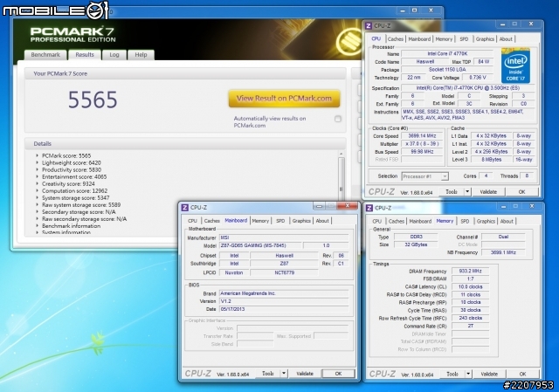This screenshot has height=392, width=559.
Task: Close the Memory CPU-Z window
Action: coord(532,206)
